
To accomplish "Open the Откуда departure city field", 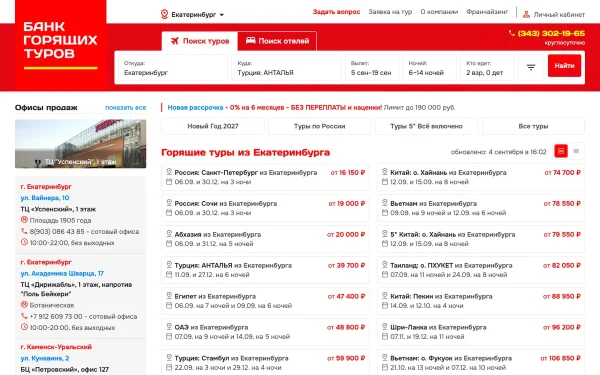I will coord(173,68).
